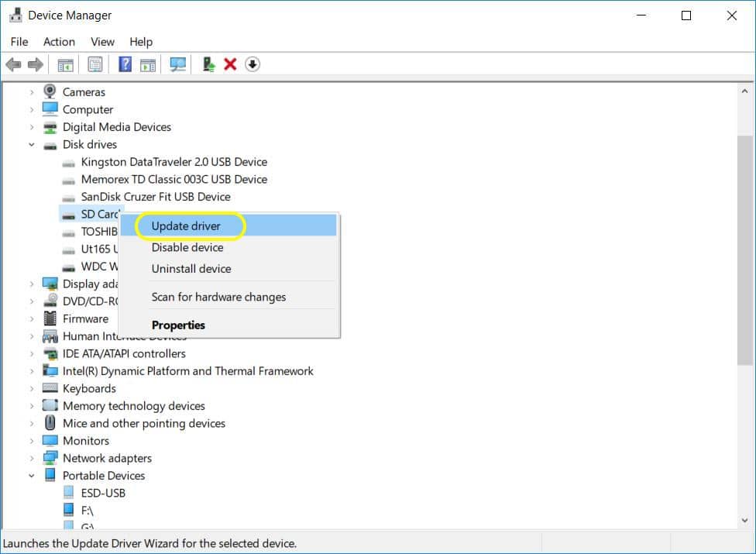756x554 pixels.
Task: Click the Back arrow in the toolbar
Action: coord(13,64)
